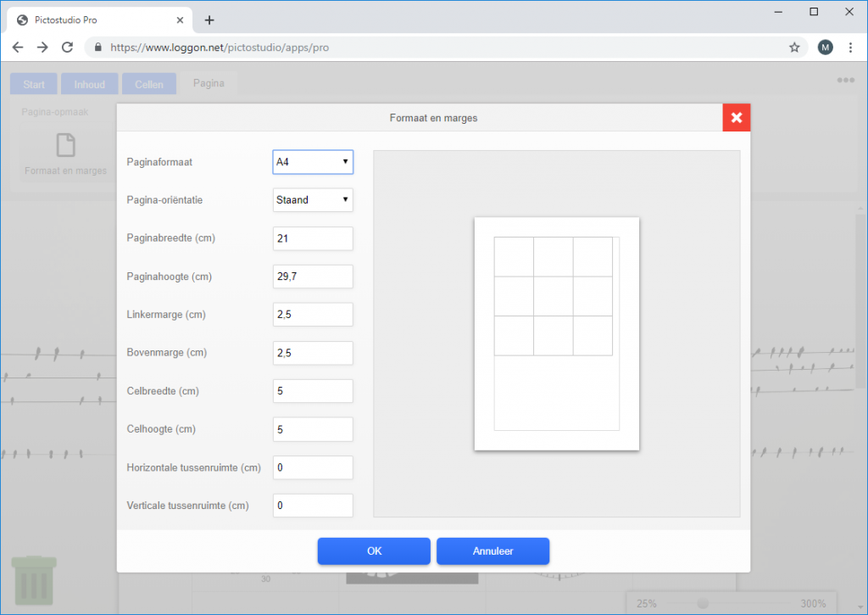Image resolution: width=868 pixels, height=615 pixels.
Task: Click the Celhoogte input field
Action: [x=313, y=429]
